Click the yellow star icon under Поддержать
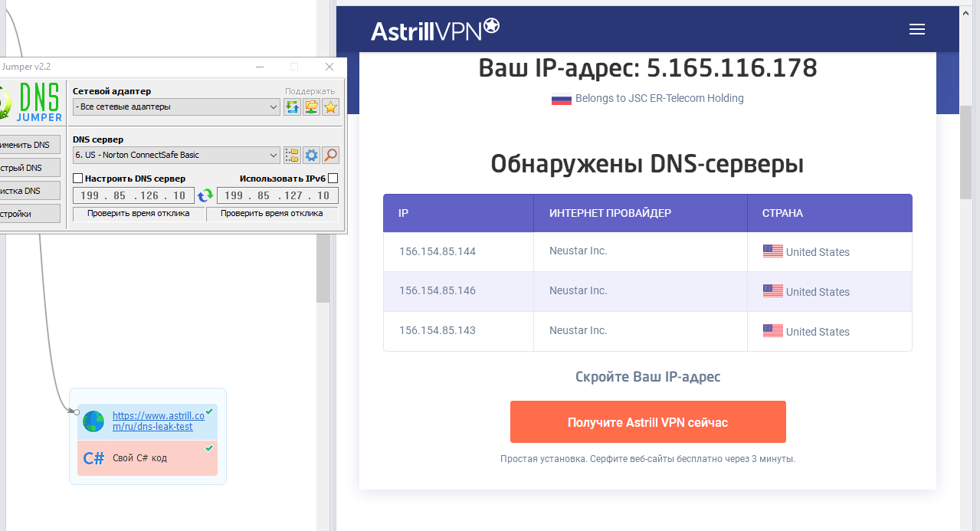Viewport: 980px width, 531px height. [330, 107]
